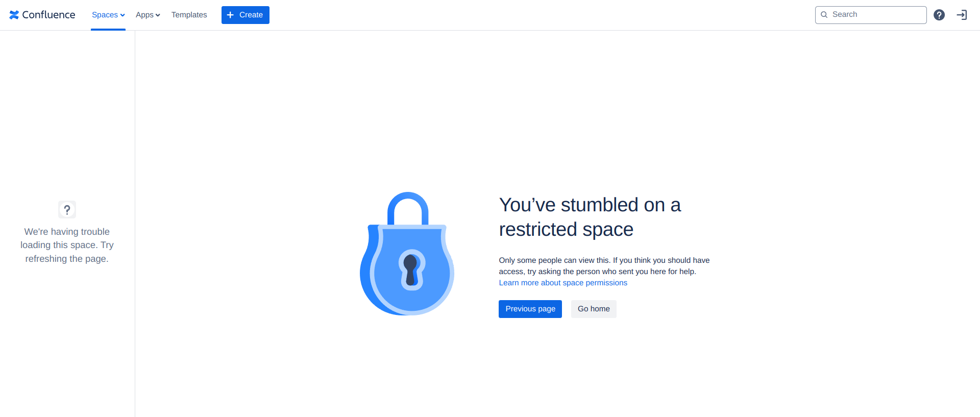Viewport: 980px width, 417px height.
Task: Click the log in arrow icon
Action: click(x=962, y=15)
